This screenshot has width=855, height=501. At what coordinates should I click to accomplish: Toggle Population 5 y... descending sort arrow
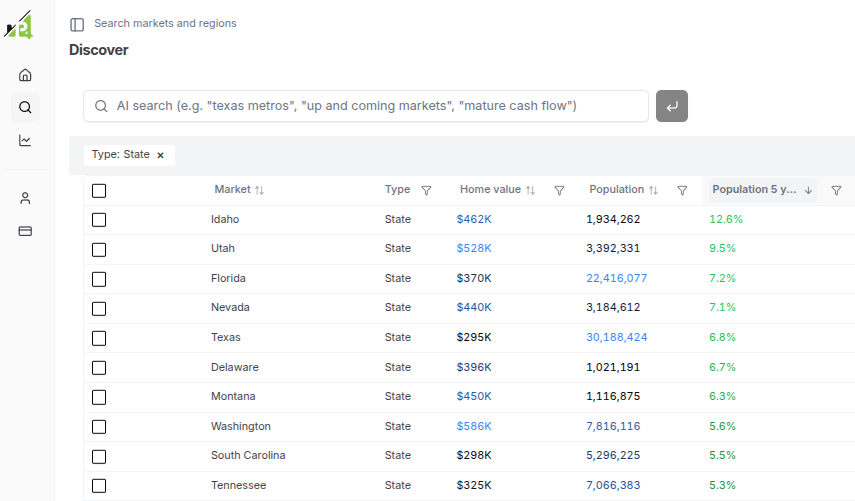[808, 190]
